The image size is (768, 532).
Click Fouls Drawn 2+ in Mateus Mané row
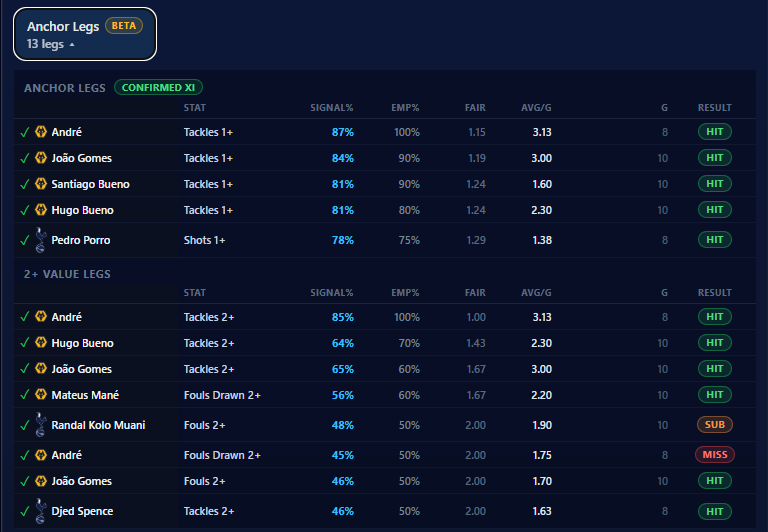222,395
